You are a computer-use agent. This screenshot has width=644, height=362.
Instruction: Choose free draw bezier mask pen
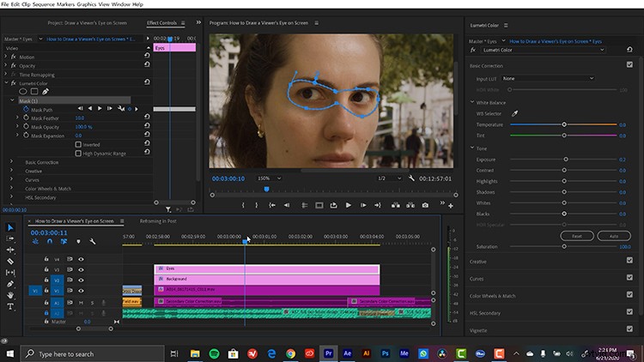tap(46, 92)
